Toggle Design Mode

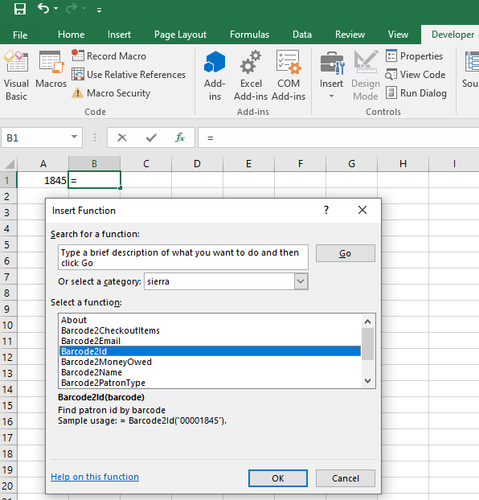366,76
